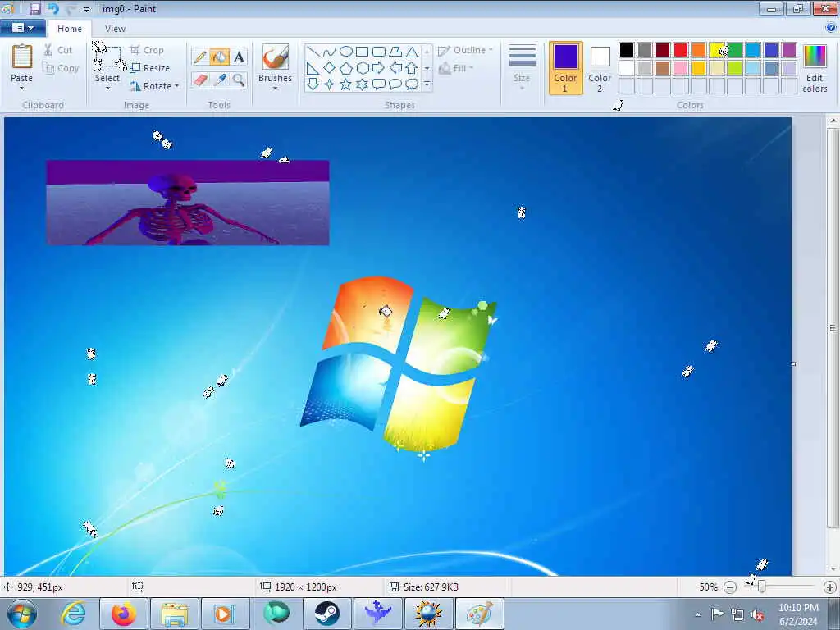
Task: Open Customize Quick Access Toolbar arrow
Action: coord(87,9)
